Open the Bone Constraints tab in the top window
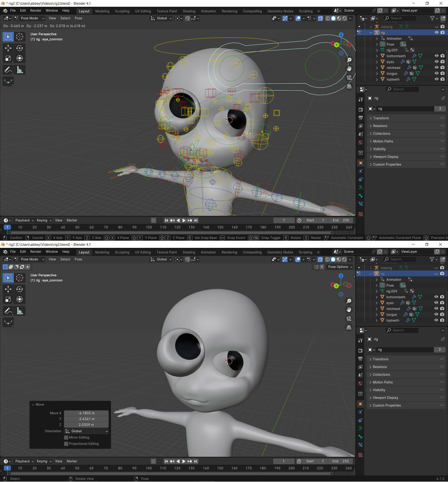 tap(360, 204)
